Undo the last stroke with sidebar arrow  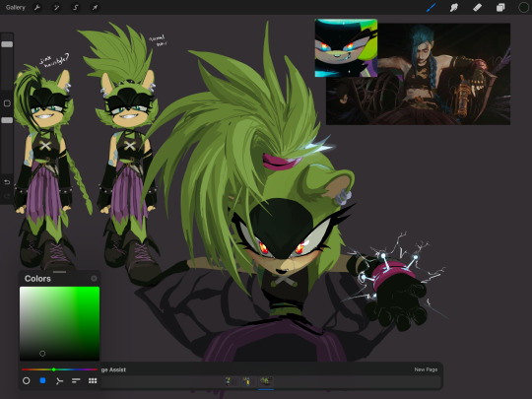(7, 182)
